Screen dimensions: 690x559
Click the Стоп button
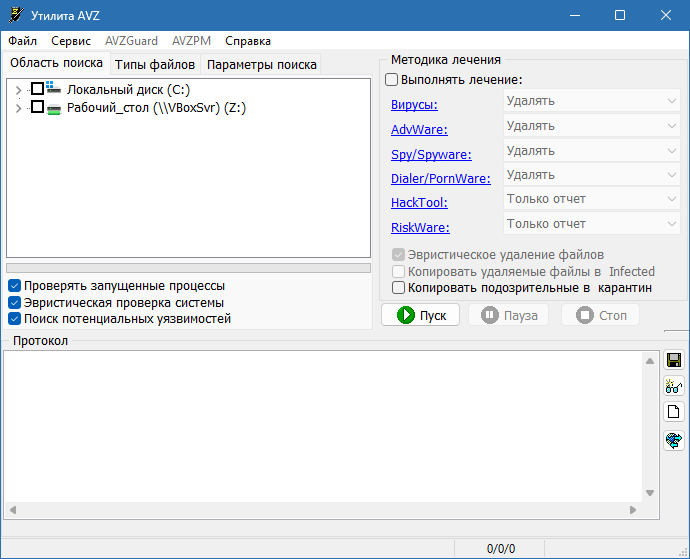click(x=600, y=315)
